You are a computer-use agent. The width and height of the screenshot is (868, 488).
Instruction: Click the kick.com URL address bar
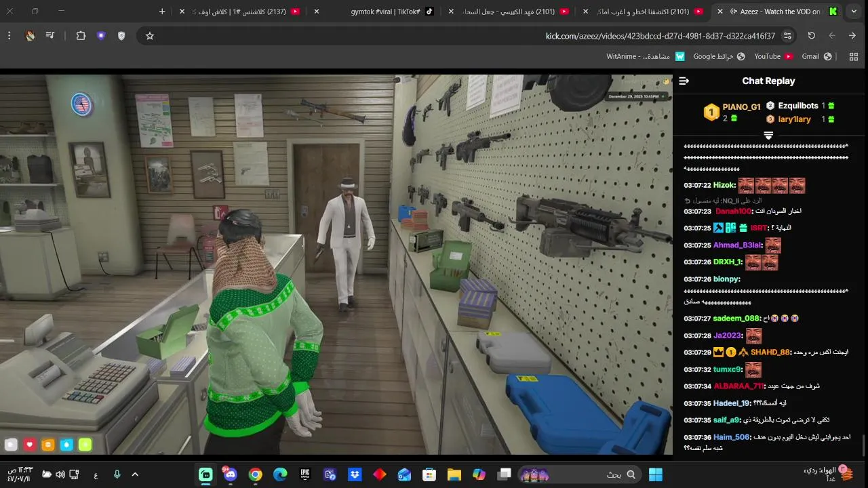coord(468,36)
